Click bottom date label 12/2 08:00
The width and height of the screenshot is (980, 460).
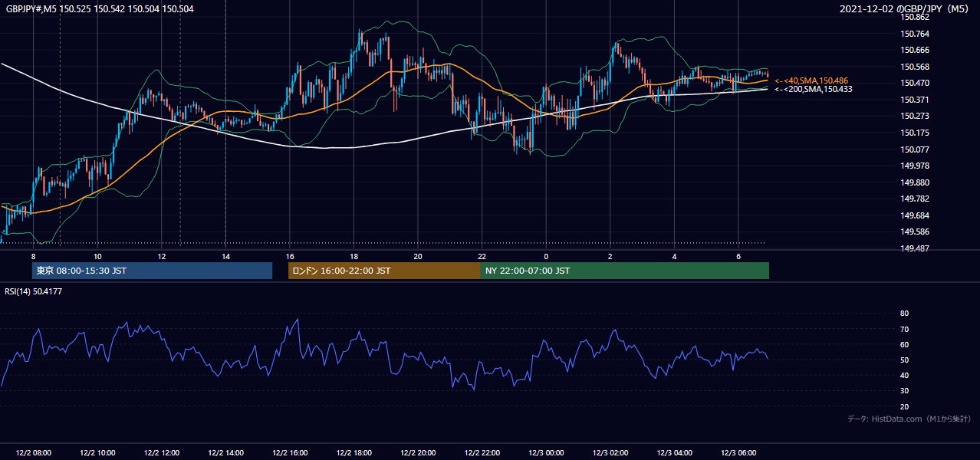tap(33, 453)
